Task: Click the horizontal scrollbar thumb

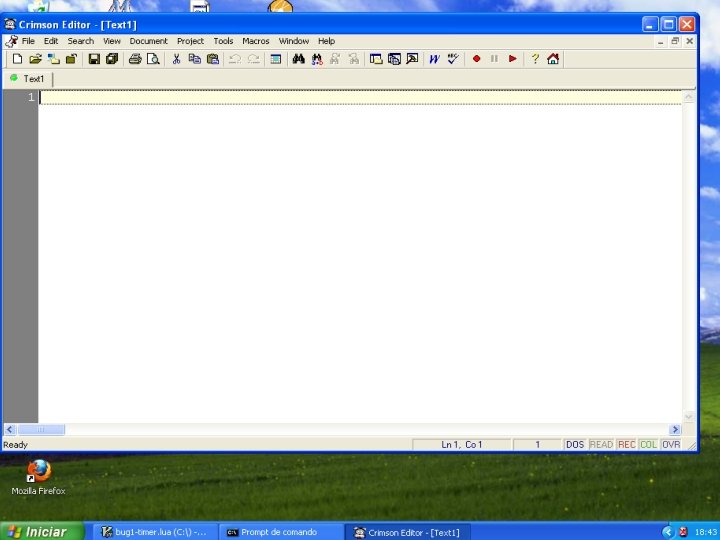Action: [x=40, y=429]
